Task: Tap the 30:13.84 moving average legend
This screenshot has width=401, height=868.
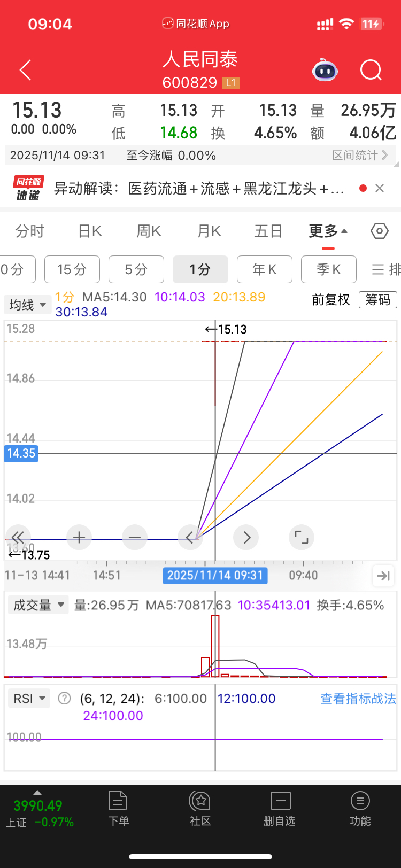Action: tap(81, 312)
